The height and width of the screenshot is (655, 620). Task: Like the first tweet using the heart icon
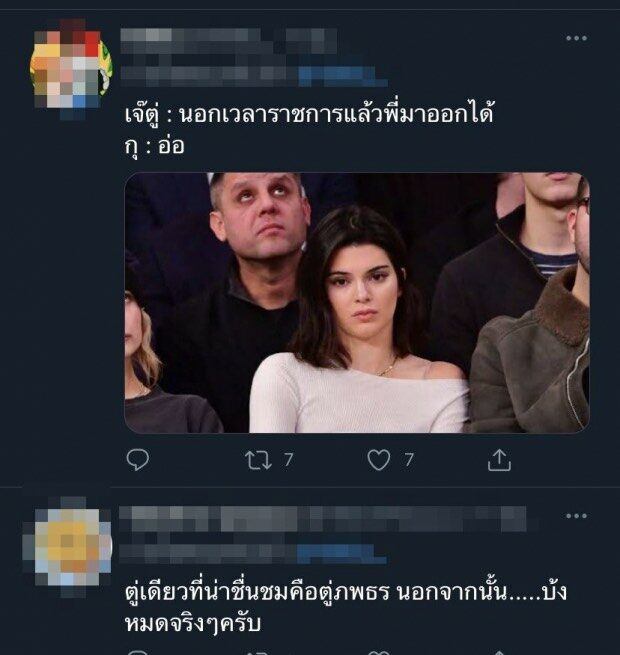pyautogui.click(x=379, y=460)
